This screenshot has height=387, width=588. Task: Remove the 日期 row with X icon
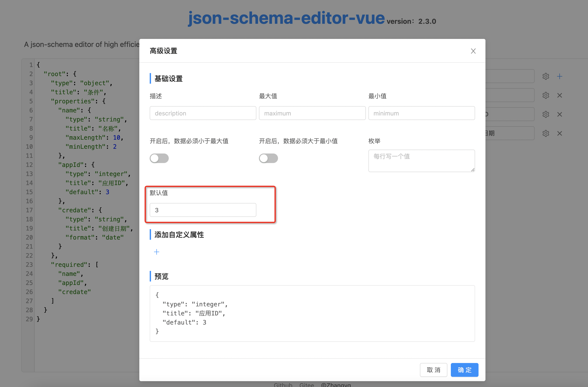click(x=559, y=133)
